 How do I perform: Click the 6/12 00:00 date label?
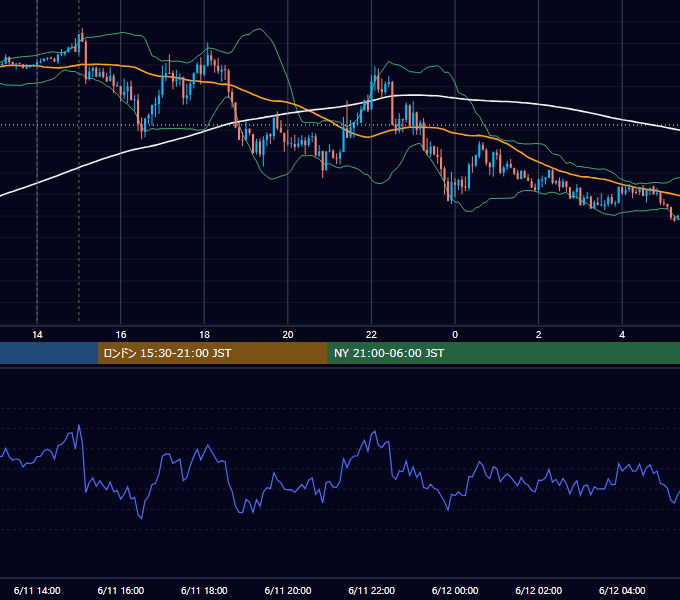tap(455, 590)
